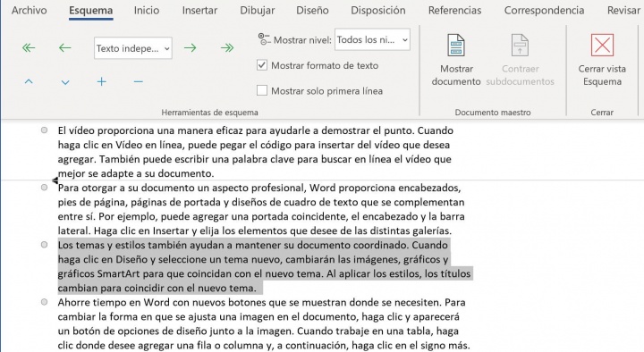Select bullet of paragraph 'Para otorgar a su documento'
Viewport: 644px width, 352px height.
[44, 188]
